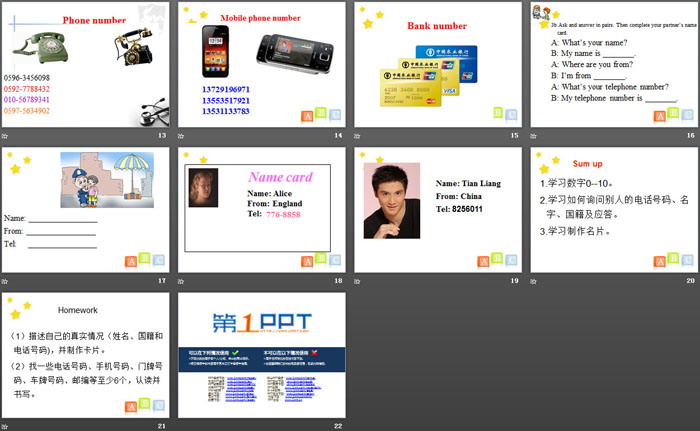This screenshot has width=700, height=431.
Task: Select the Tian Liang slide thumbnail
Action: (438, 210)
